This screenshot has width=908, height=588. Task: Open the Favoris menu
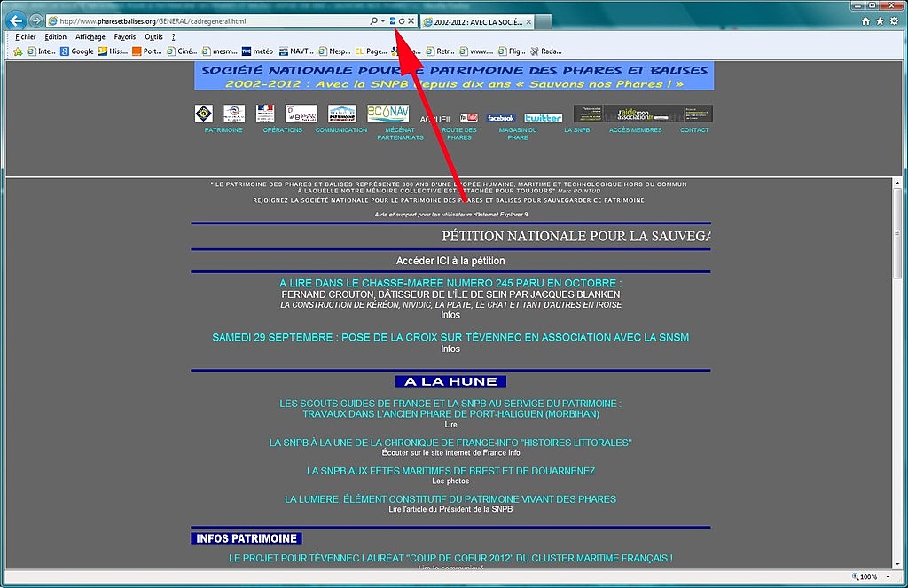pyautogui.click(x=124, y=36)
